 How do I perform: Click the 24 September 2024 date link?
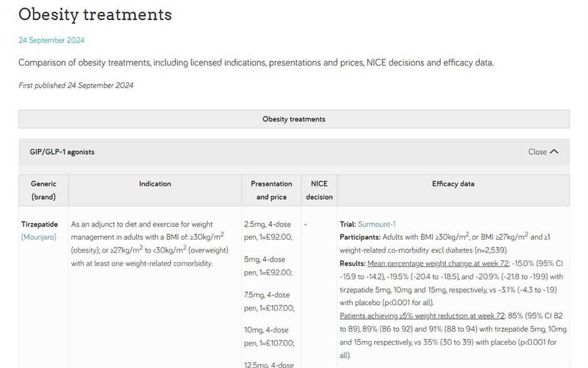click(x=51, y=40)
